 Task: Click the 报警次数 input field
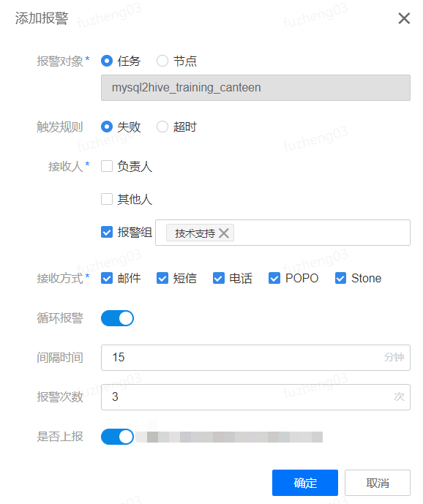pyautogui.click(x=255, y=397)
